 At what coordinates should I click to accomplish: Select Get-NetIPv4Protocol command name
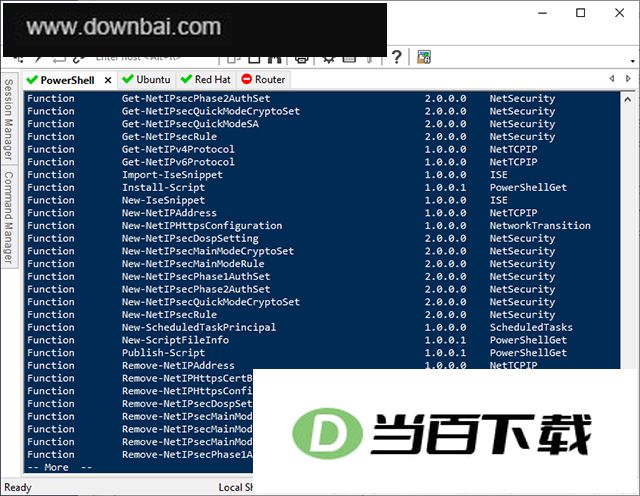(178, 149)
